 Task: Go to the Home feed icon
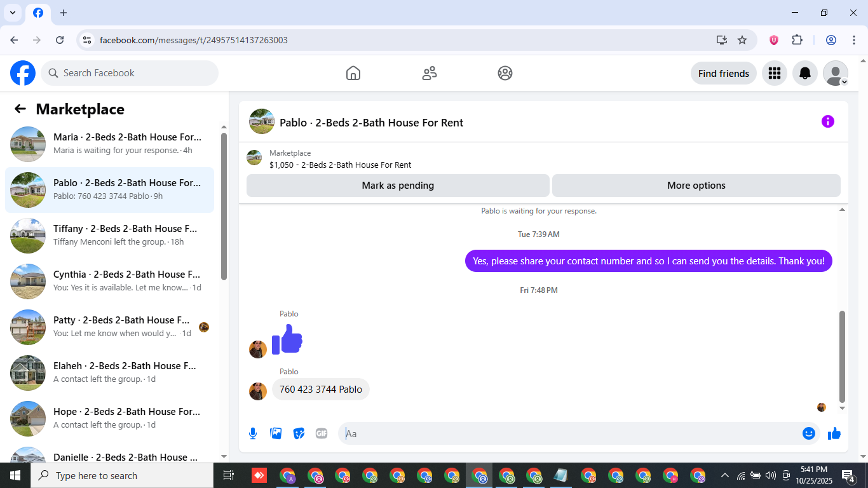click(x=353, y=73)
